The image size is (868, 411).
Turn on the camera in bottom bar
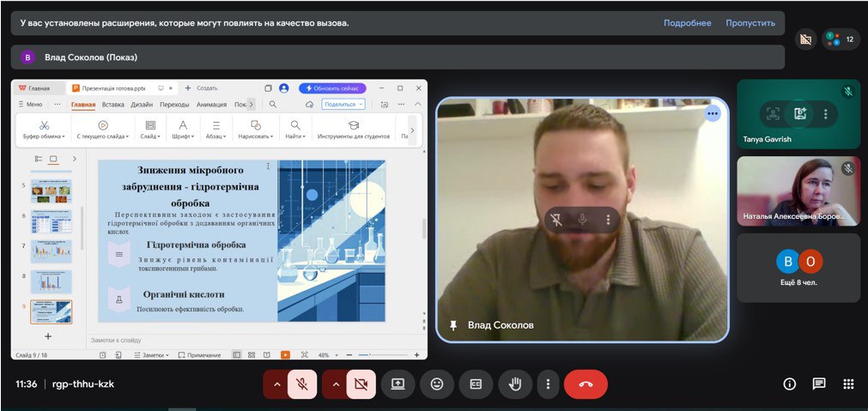point(361,384)
